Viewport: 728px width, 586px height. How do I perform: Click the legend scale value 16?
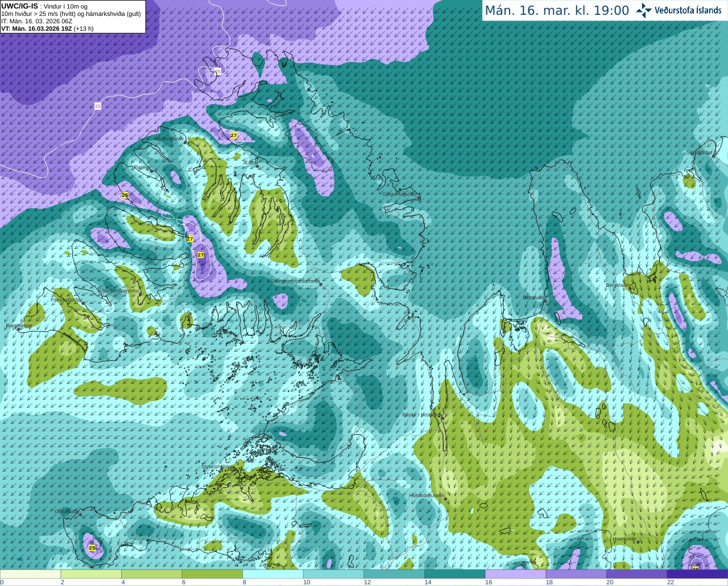point(489,582)
